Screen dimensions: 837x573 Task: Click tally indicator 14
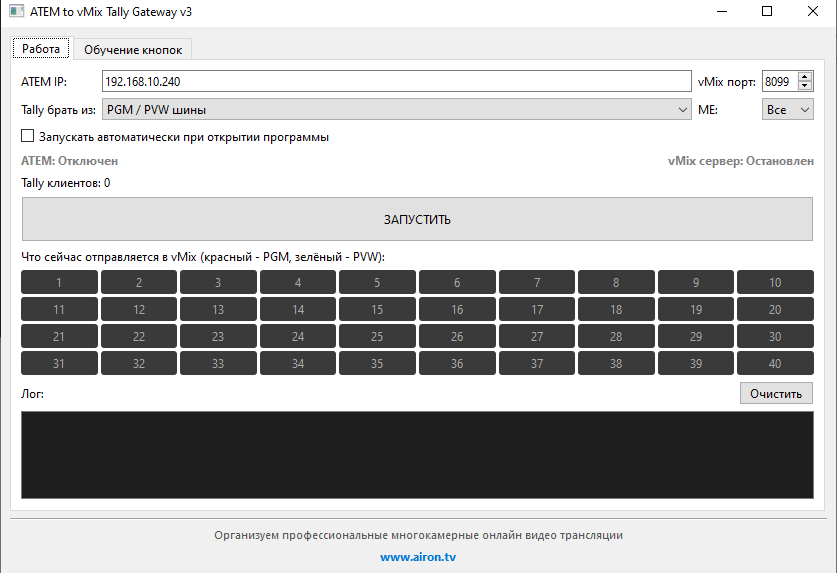298,310
